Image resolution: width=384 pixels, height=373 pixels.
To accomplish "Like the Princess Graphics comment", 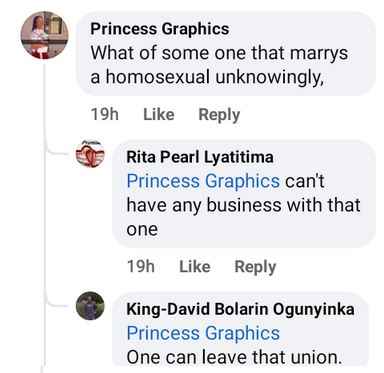I will point(159,114).
